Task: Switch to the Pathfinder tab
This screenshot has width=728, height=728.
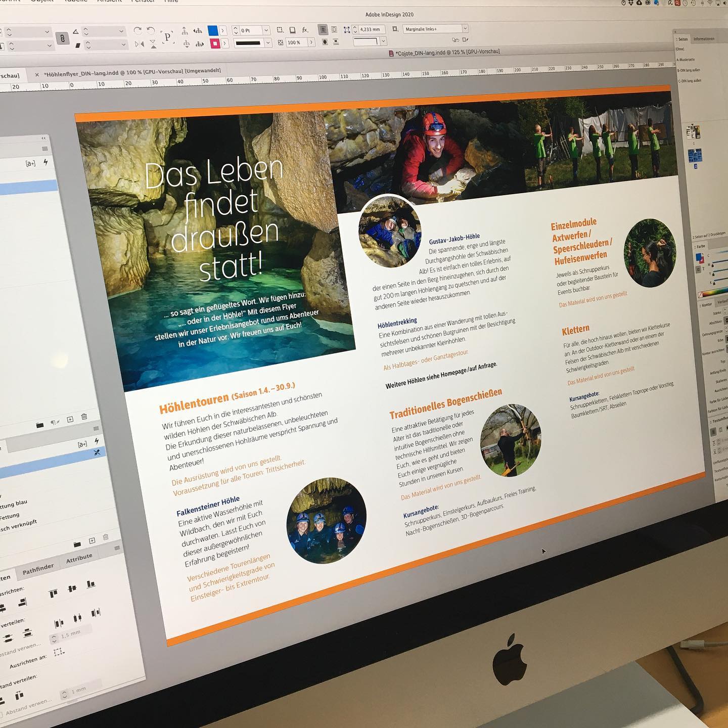Action: pyautogui.click(x=38, y=569)
